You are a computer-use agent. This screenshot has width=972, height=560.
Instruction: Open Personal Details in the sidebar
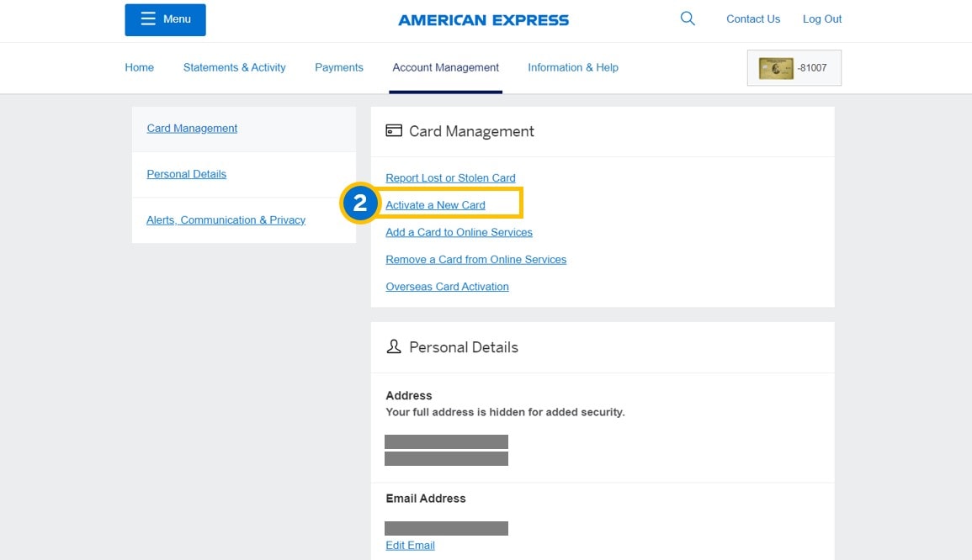(186, 174)
